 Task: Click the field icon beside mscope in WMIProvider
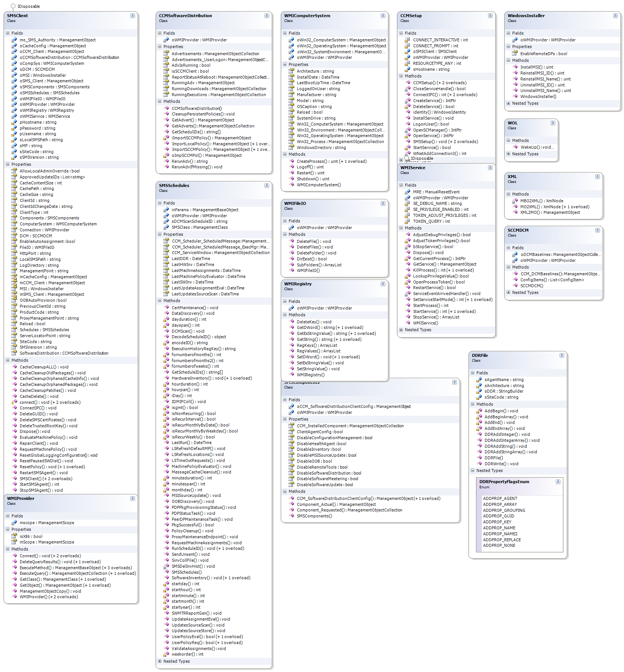pos(14,523)
